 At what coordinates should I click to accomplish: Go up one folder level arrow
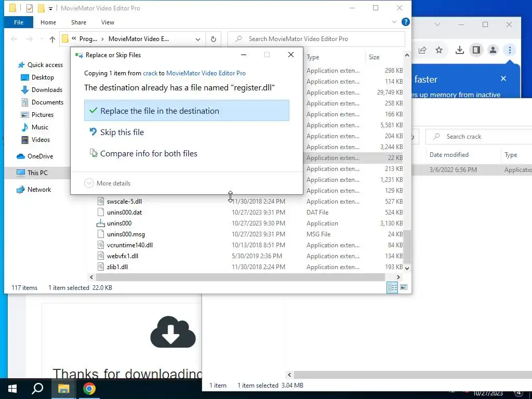pyautogui.click(x=52, y=39)
